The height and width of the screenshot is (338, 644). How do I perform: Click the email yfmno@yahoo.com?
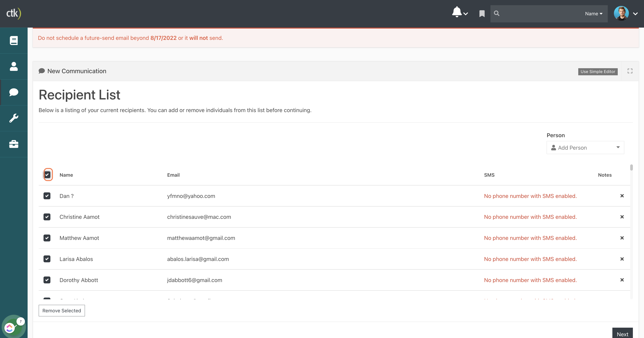(x=191, y=196)
